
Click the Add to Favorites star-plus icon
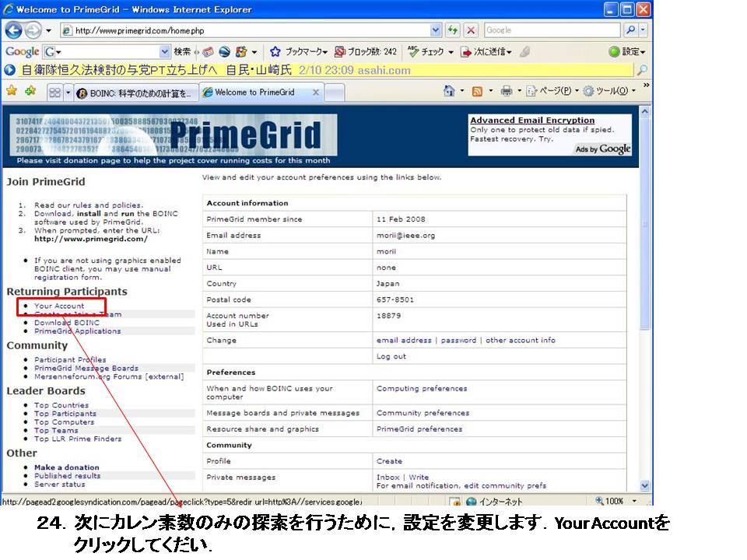(x=30, y=90)
